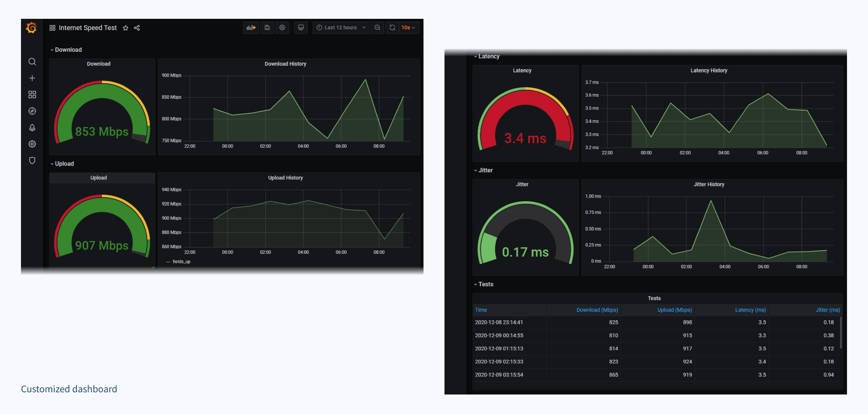Open the Dashboards grid icon in sidebar
The height and width of the screenshot is (414, 868).
click(x=32, y=94)
